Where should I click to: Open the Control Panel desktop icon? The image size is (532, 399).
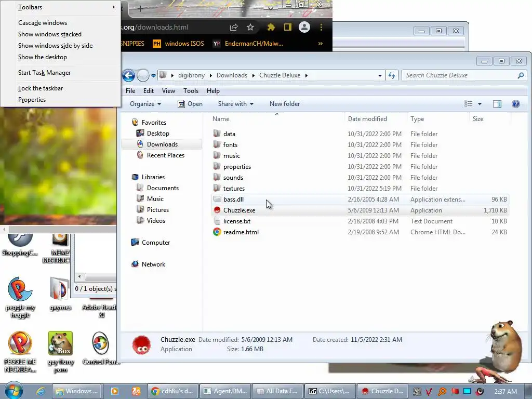[100, 349]
